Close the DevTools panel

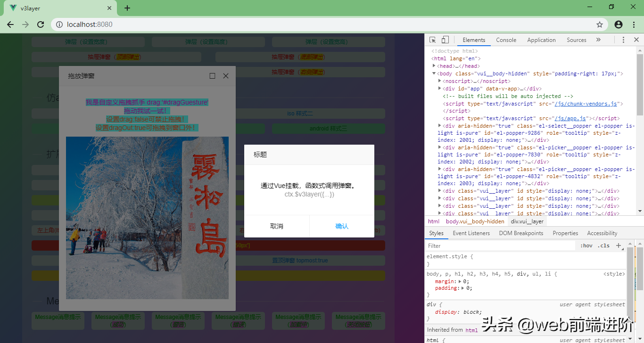pos(636,40)
